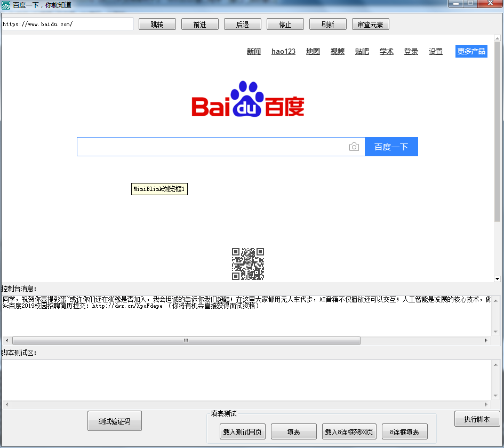Go back using the 后退 button
This screenshot has width=504, height=448.
243,24
